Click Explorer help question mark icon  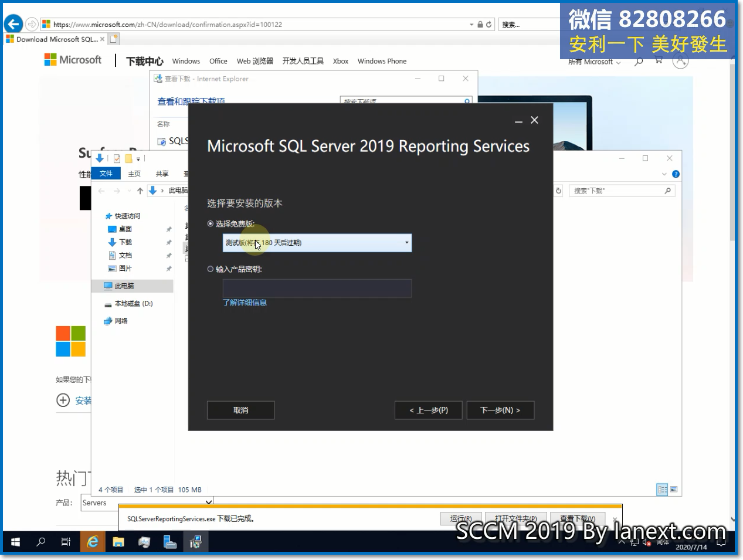coord(676,174)
